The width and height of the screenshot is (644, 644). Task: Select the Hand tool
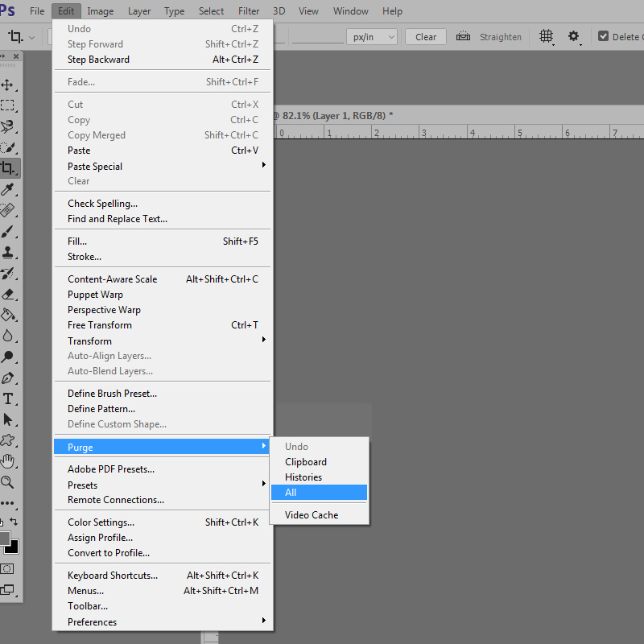pos(8,461)
